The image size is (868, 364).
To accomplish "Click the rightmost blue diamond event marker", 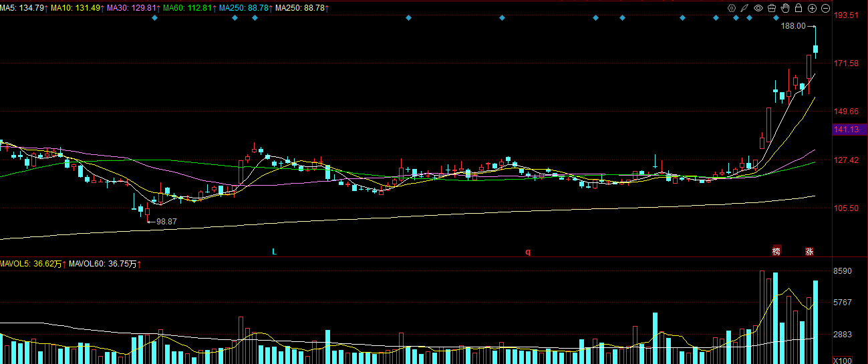I will [x=776, y=18].
